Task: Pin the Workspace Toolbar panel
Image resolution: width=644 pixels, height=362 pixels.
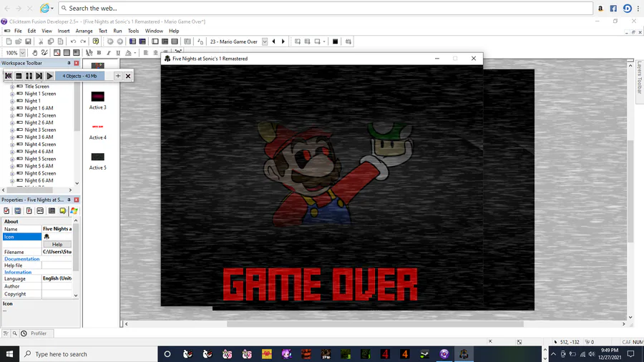Action: [x=69, y=63]
